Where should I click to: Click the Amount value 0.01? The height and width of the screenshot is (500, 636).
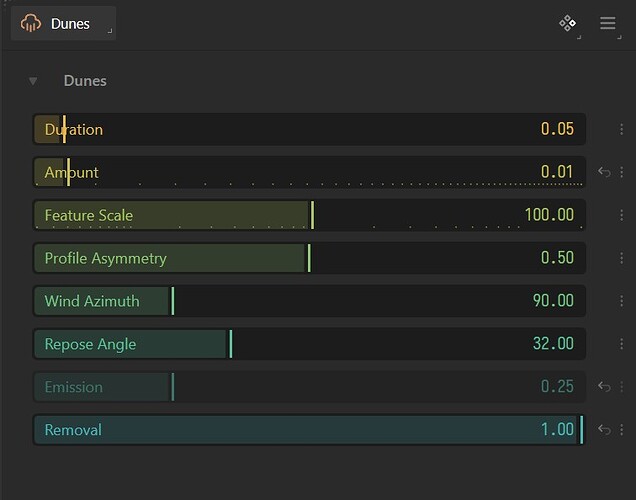(557, 172)
